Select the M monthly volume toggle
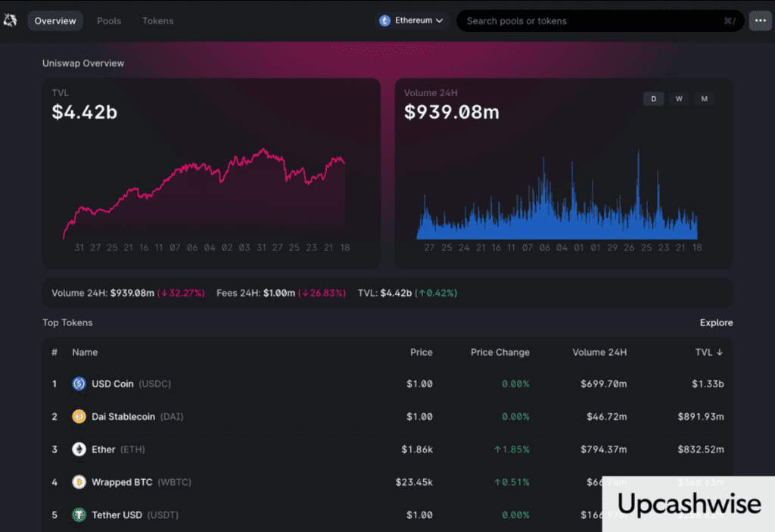The width and height of the screenshot is (775, 532). pos(705,99)
